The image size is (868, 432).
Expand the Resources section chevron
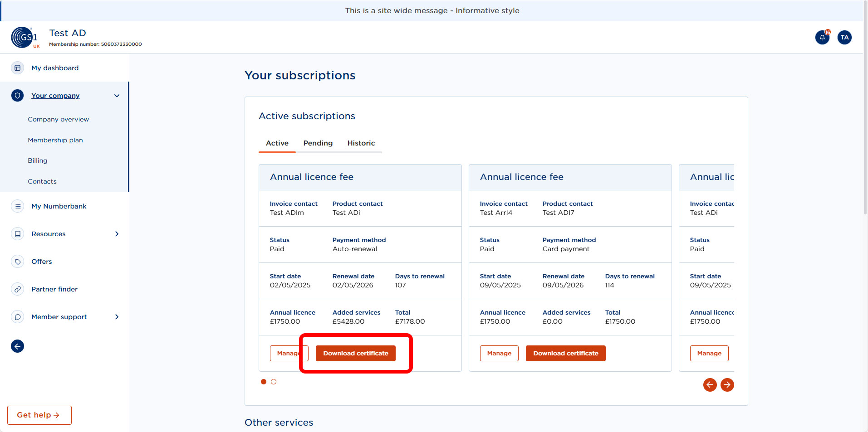coord(117,233)
